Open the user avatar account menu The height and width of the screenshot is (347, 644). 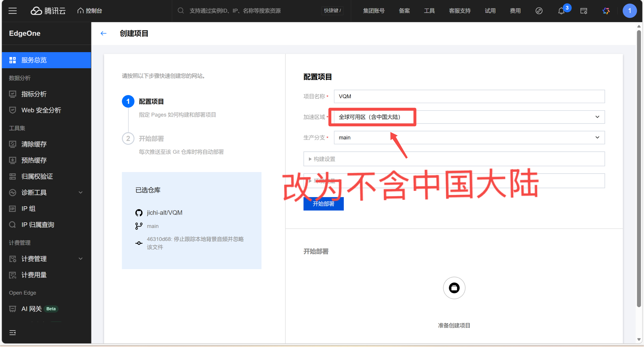point(630,11)
